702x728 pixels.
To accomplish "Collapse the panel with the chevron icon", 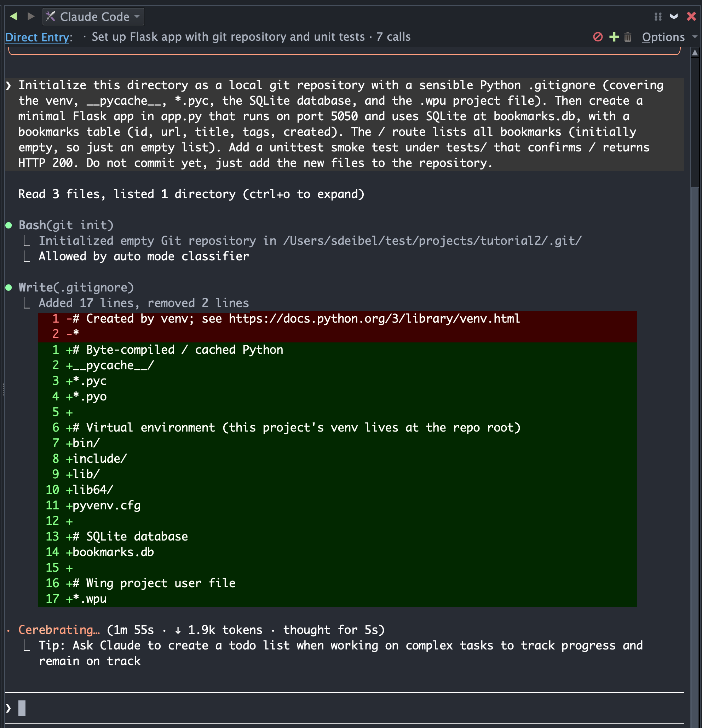I will coord(674,16).
